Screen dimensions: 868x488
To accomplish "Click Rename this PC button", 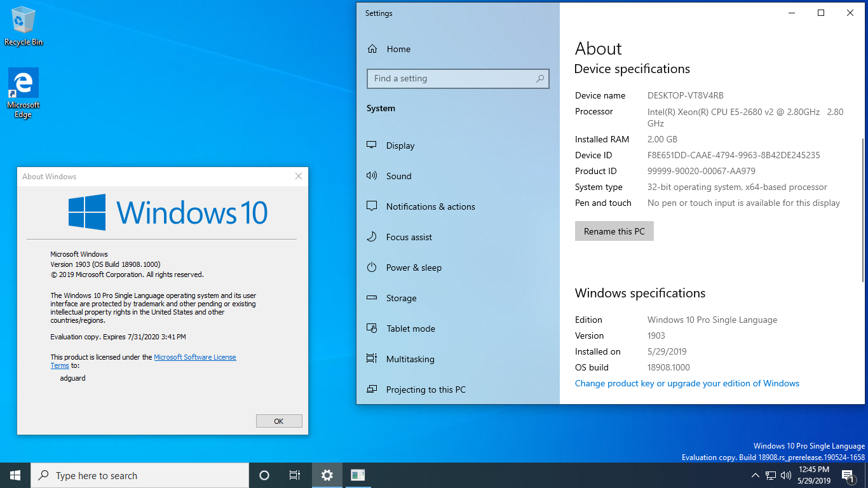I will 614,231.
